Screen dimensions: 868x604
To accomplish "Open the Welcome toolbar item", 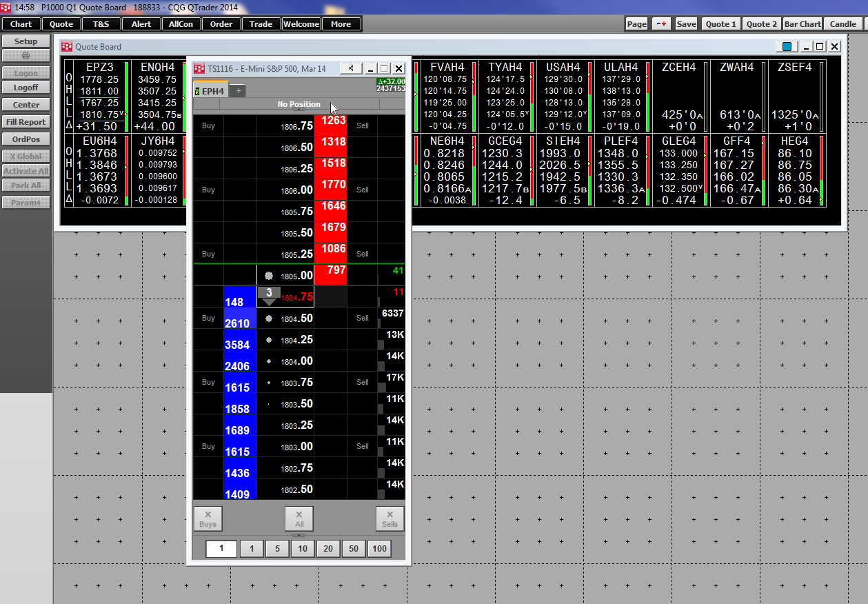I will [x=301, y=24].
